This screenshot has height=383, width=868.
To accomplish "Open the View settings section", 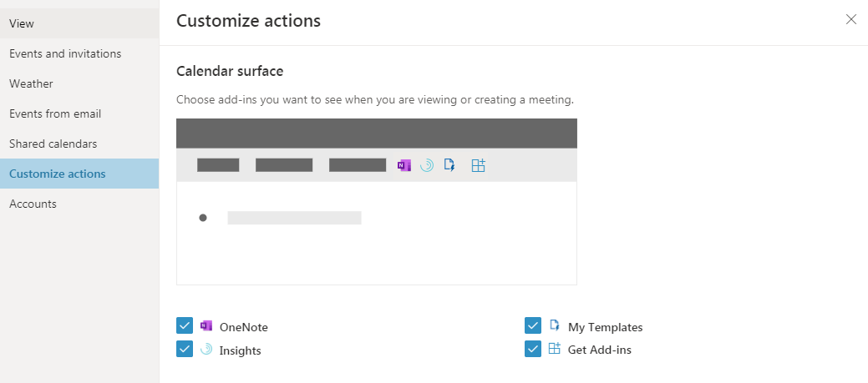I will (22, 23).
